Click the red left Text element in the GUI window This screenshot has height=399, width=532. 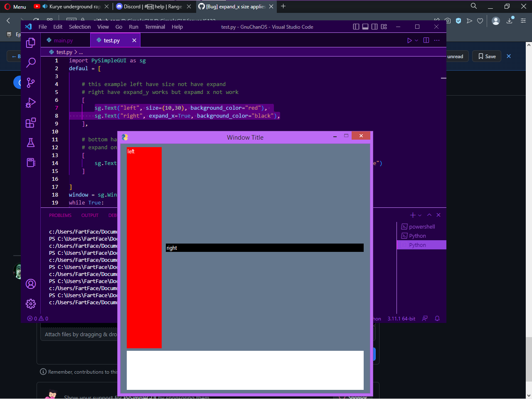pos(144,247)
